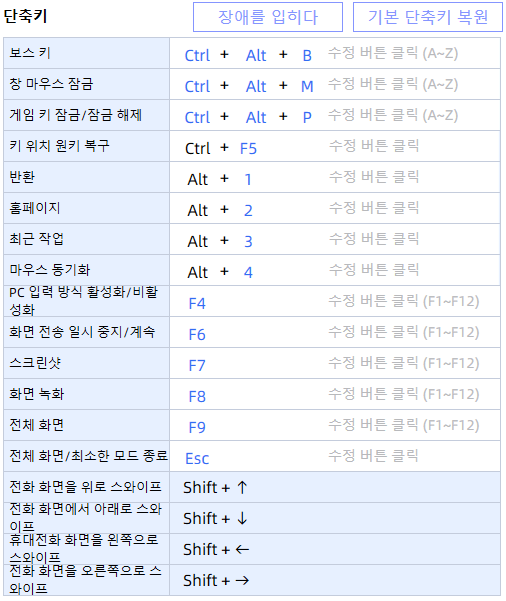Edit Esc key for 전체 화면/최소한 모드 종료
Viewport: 506px width, 601px height.
[197, 459]
